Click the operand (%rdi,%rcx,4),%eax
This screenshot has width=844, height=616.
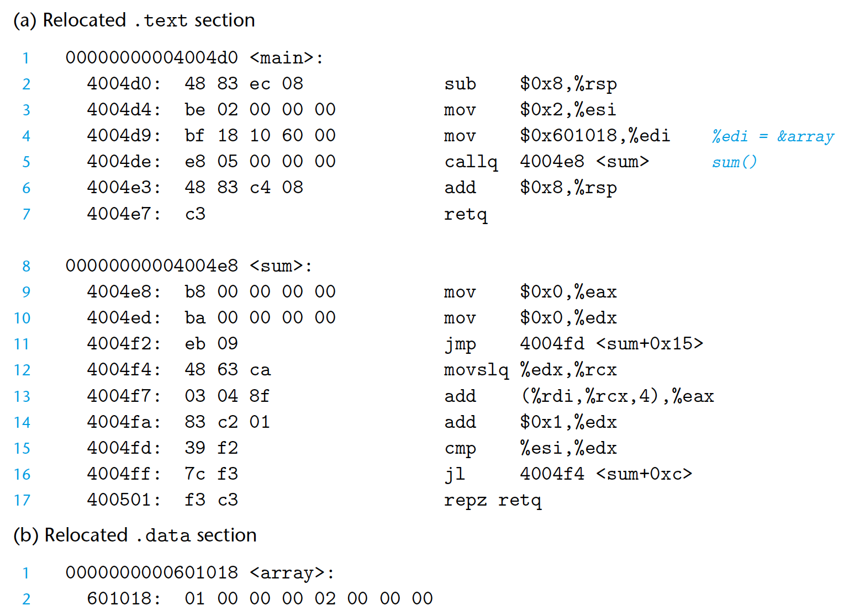tap(617, 396)
